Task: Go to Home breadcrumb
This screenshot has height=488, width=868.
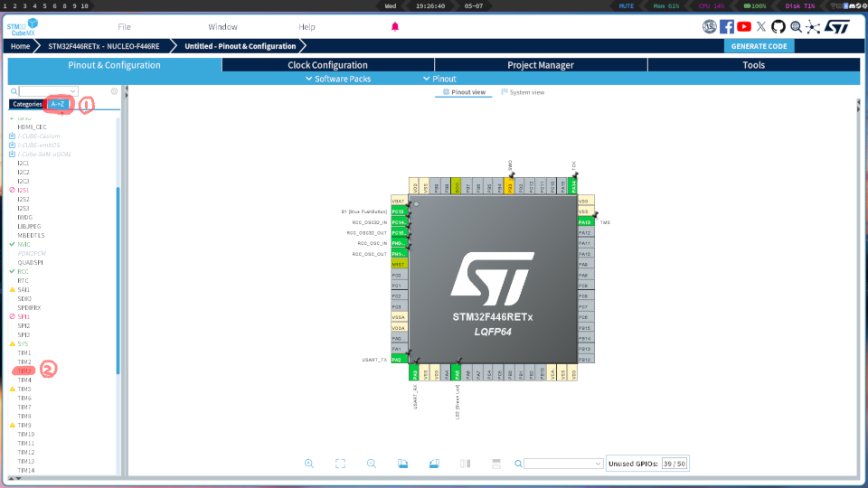Action: (20, 46)
